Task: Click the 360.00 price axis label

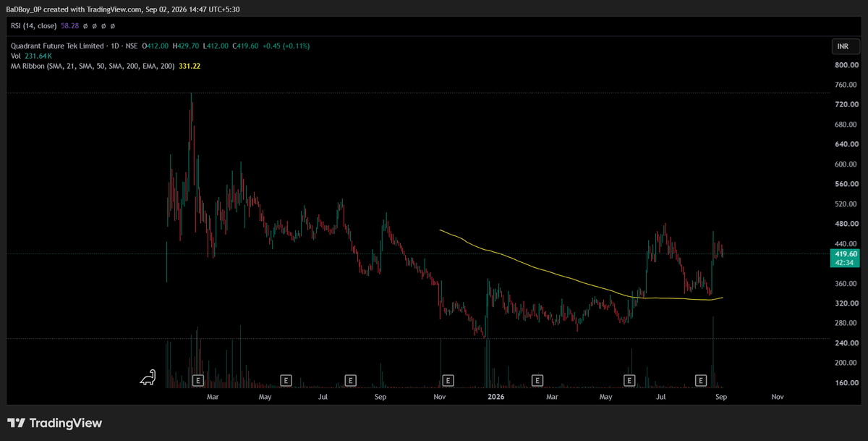Action: pos(846,283)
